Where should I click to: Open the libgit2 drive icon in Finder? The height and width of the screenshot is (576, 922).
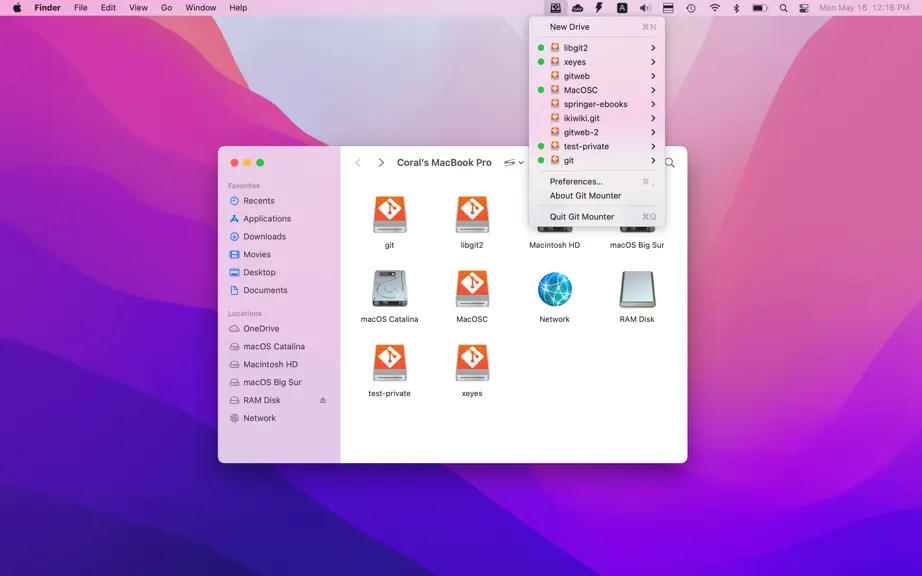(472, 215)
